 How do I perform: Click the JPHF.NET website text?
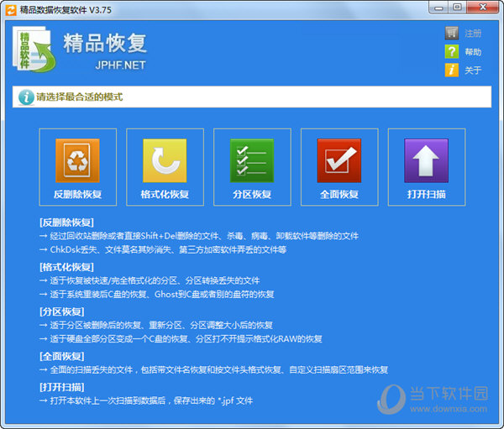tap(120, 65)
